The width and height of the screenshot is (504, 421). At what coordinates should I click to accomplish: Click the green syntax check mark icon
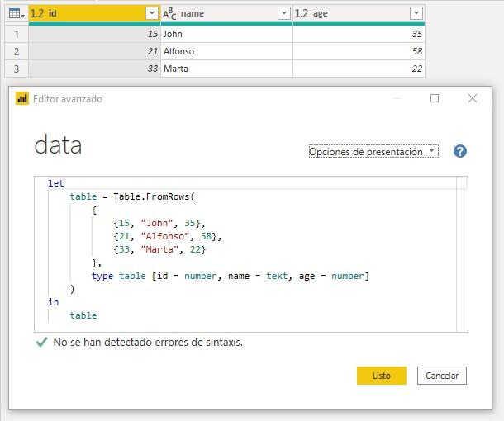(41, 342)
